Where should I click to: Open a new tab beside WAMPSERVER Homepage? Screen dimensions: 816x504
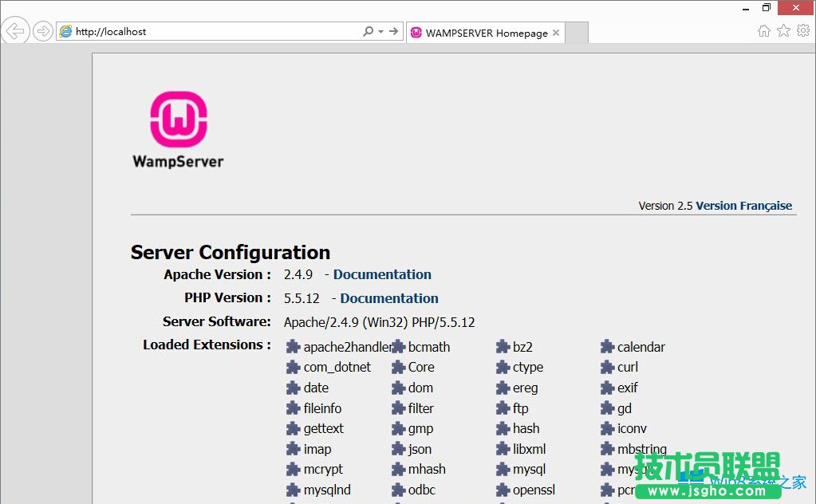pos(577,33)
